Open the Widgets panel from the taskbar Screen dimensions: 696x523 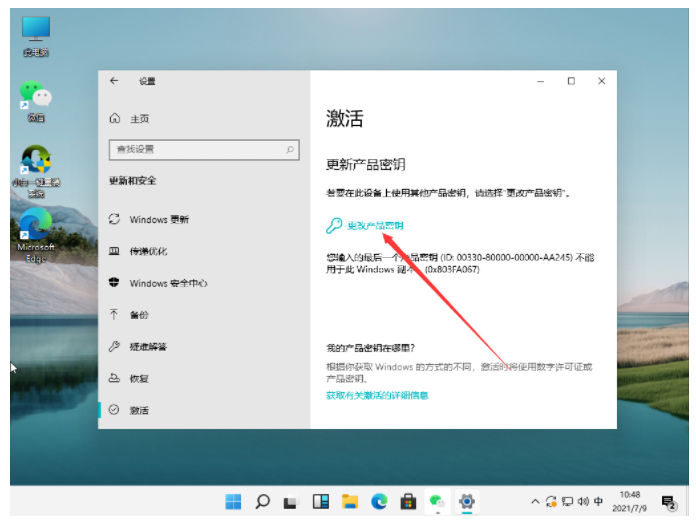[321, 501]
